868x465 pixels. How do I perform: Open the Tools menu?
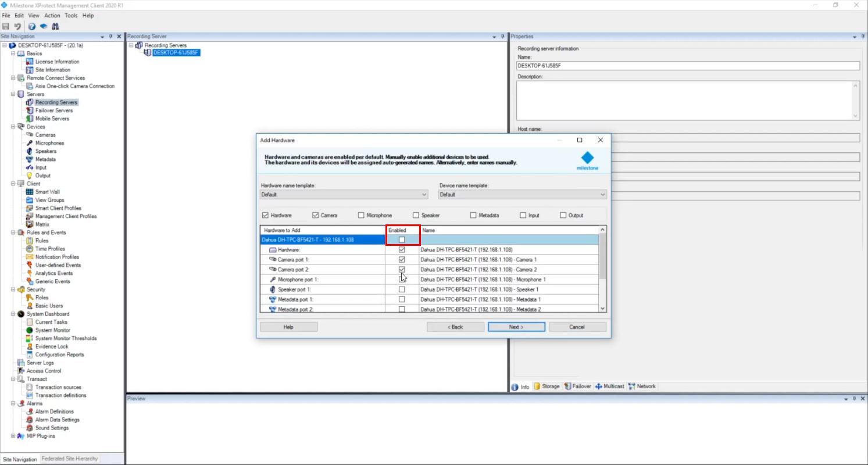point(71,15)
